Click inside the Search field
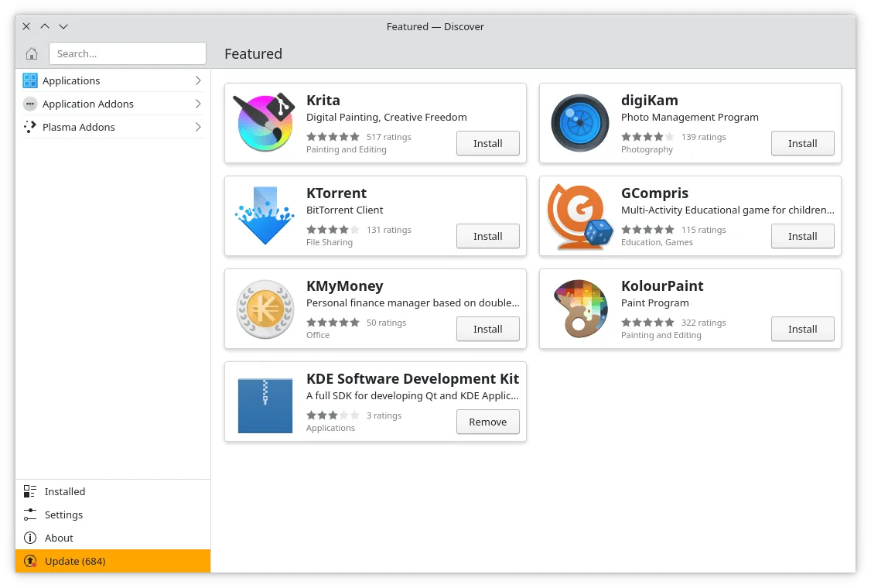Image resolution: width=871 pixels, height=588 pixels. click(x=128, y=53)
